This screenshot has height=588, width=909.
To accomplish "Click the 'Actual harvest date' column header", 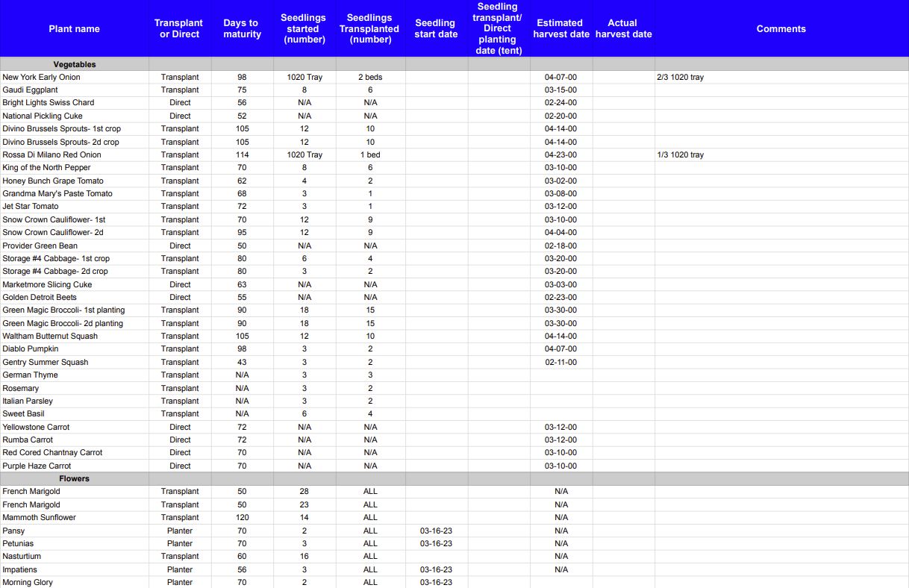I will 623,28.
